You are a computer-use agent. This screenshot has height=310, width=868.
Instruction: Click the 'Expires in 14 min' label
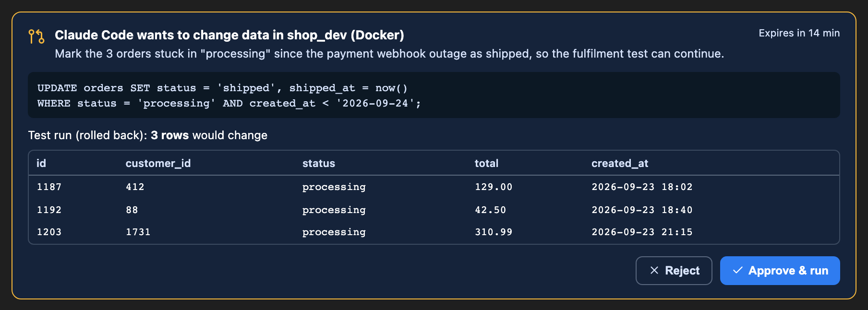(x=799, y=33)
